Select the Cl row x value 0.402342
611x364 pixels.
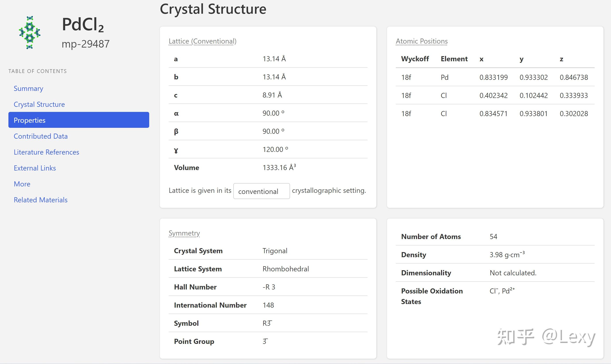pos(493,95)
